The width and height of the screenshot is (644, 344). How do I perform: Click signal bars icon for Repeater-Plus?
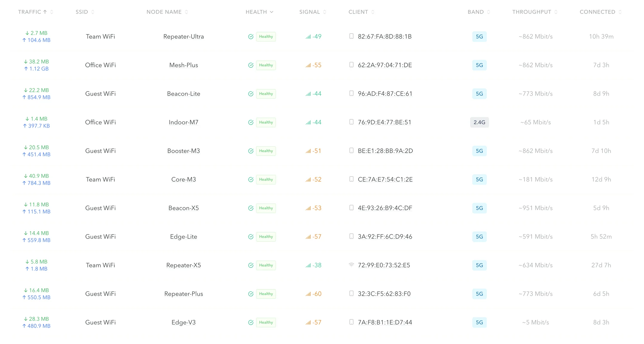pyautogui.click(x=308, y=294)
